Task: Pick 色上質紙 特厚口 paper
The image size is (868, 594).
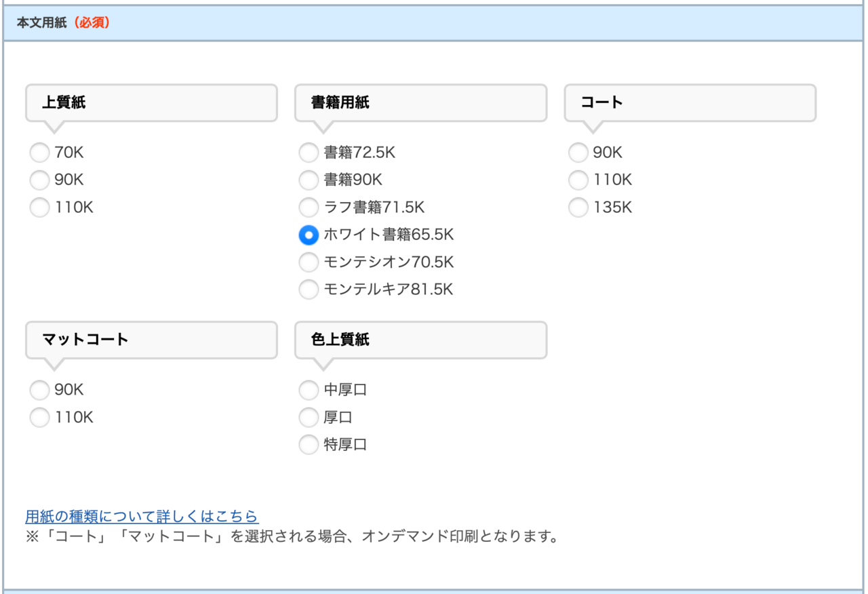Action: [309, 445]
